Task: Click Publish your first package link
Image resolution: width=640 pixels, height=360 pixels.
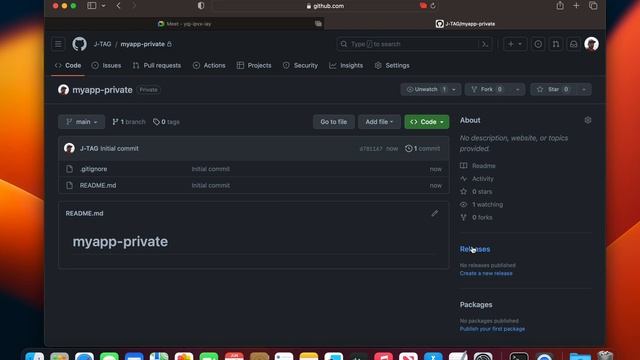Action: pyautogui.click(x=492, y=329)
